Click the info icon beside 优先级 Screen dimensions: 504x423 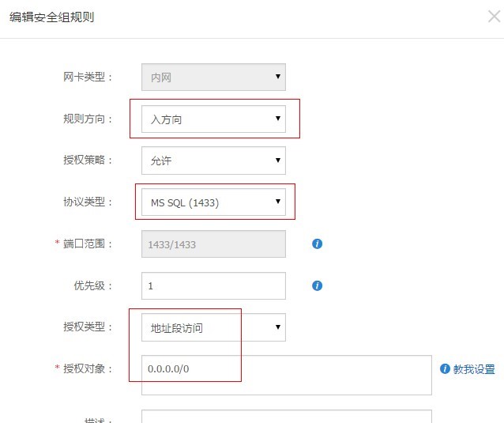[317, 285]
